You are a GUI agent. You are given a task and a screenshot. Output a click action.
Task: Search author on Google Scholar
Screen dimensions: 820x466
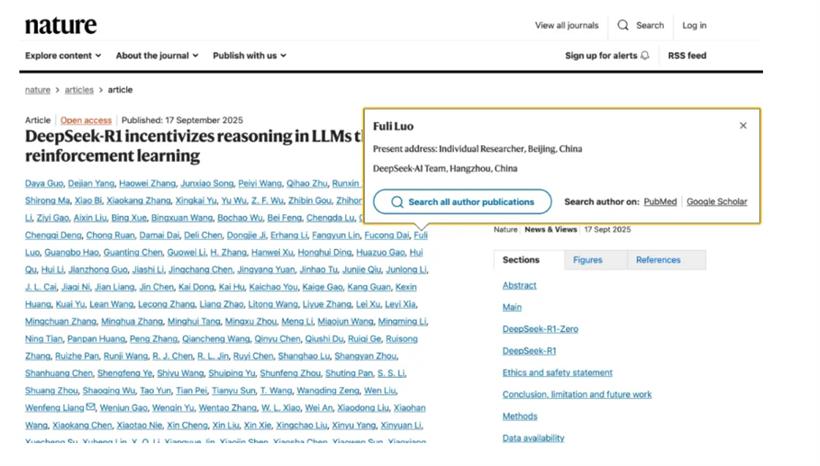coord(716,201)
